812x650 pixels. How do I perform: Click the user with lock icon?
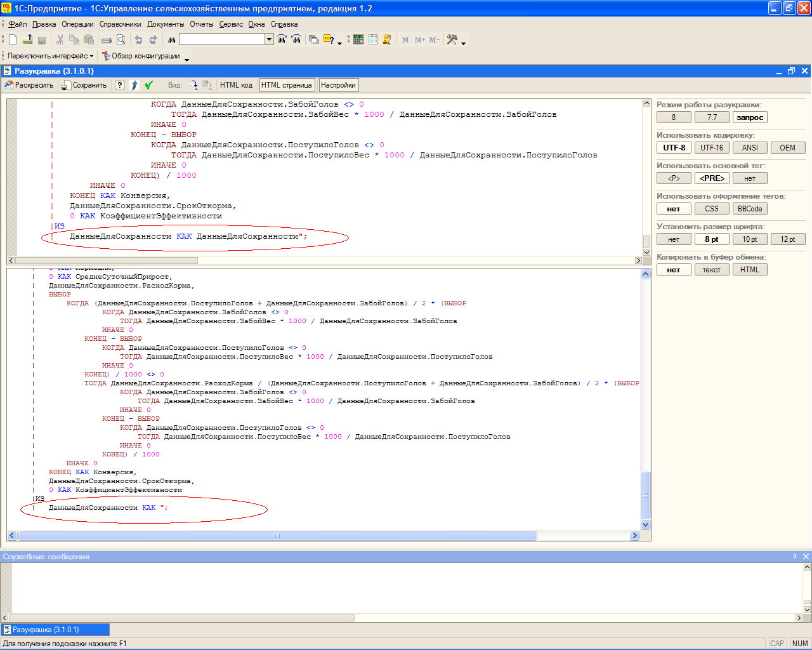pos(387,39)
